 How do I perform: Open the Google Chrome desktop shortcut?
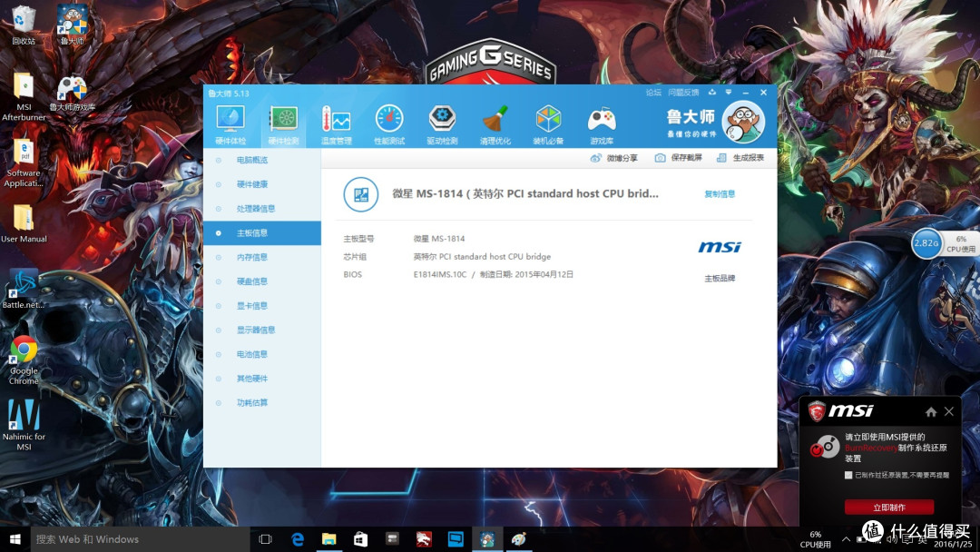tap(24, 360)
